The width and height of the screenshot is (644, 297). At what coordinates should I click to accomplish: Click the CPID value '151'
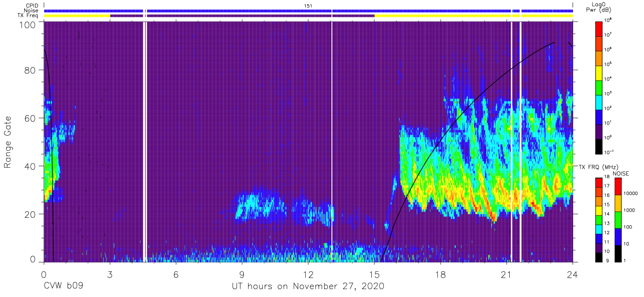pyautogui.click(x=308, y=6)
